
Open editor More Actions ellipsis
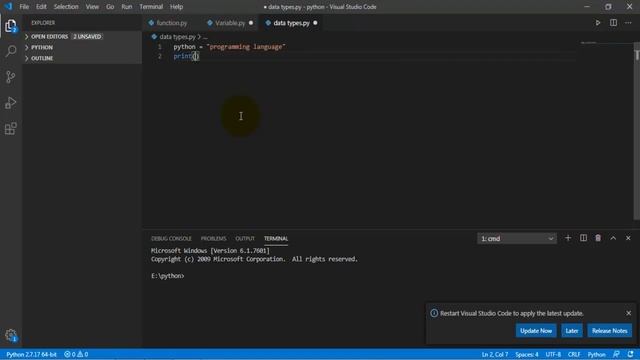point(628,23)
